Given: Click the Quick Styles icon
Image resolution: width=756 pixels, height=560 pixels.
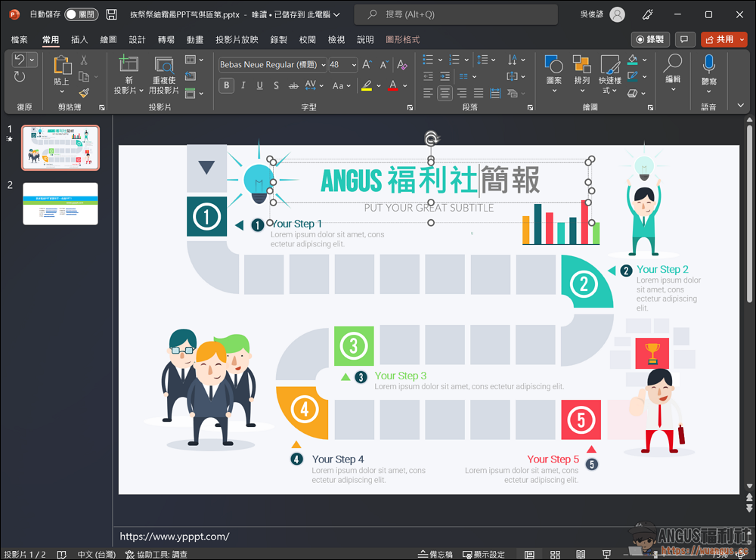Looking at the screenshot, I should point(609,64).
